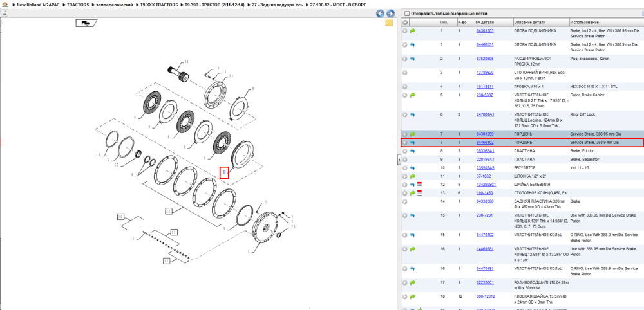Go to previous diagram with left arrow
Image resolution: width=644 pixels, height=310 pixels.
click(x=381, y=14)
